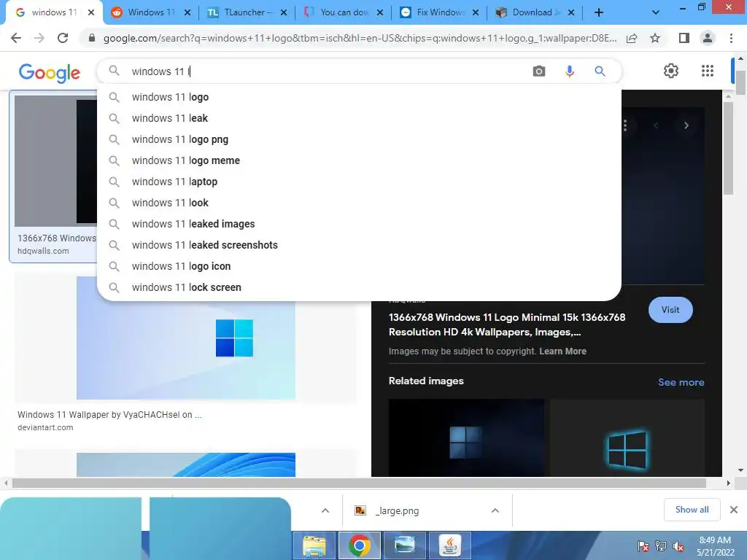
Task: Open the 1366x768 Windows 11 Logo title link
Action: tap(507, 324)
